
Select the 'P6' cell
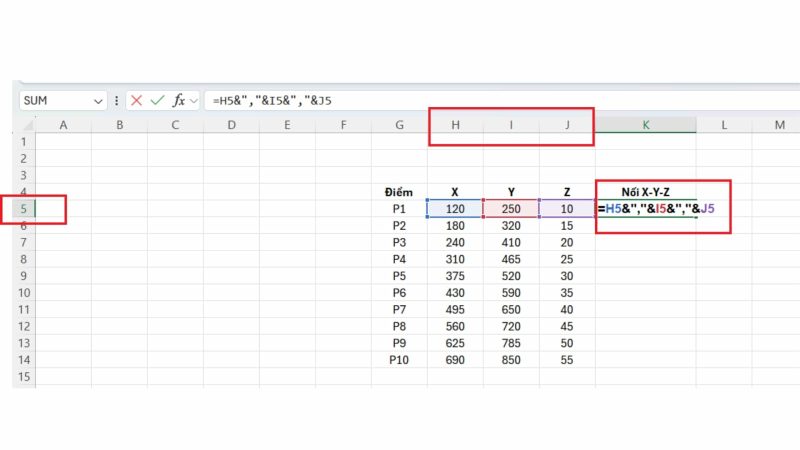click(x=399, y=293)
